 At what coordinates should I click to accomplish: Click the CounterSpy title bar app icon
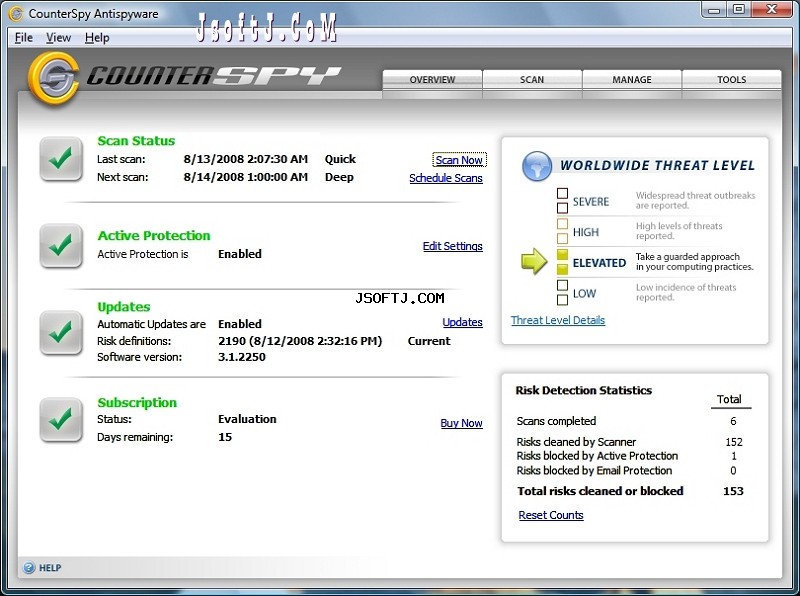tap(16, 14)
